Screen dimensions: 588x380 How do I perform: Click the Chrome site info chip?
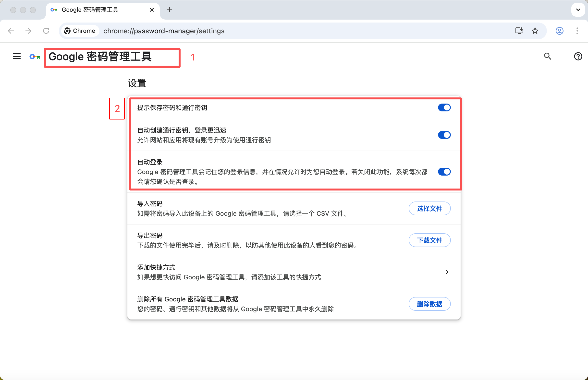pos(80,31)
